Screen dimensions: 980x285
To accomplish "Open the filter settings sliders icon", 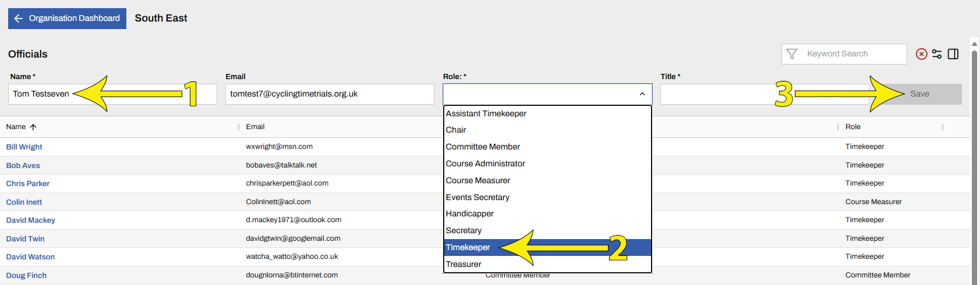I will 937,54.
